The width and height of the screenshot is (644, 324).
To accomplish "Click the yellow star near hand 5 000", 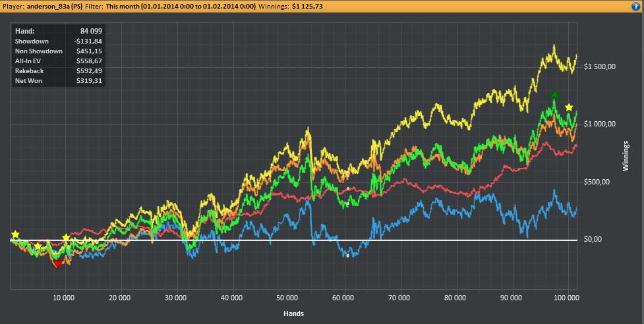I will [38, 246].
